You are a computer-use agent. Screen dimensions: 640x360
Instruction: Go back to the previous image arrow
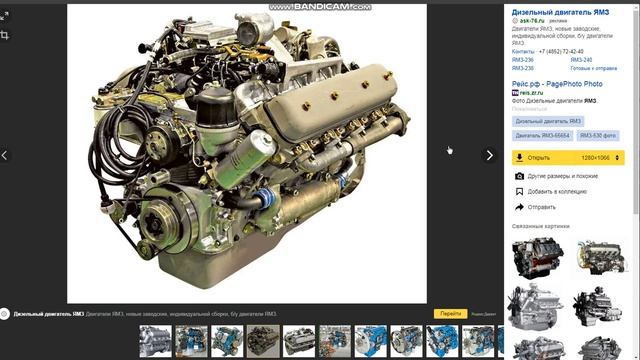tap(4, 156)
